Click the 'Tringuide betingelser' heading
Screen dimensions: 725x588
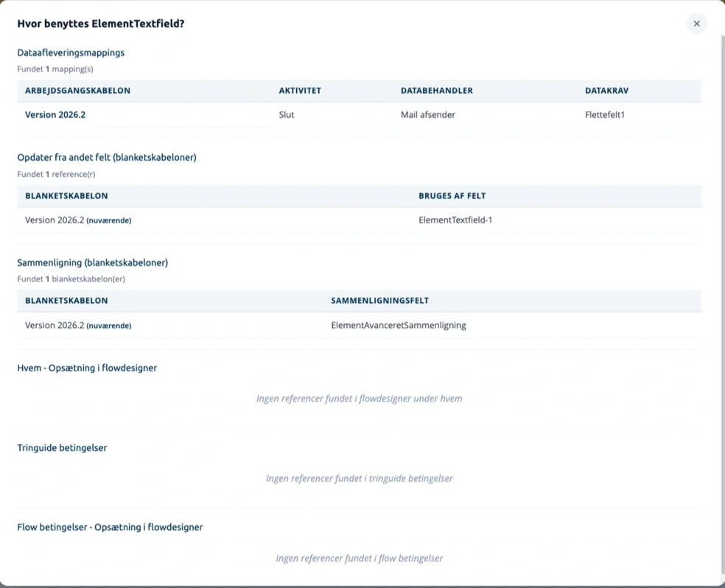62,447
